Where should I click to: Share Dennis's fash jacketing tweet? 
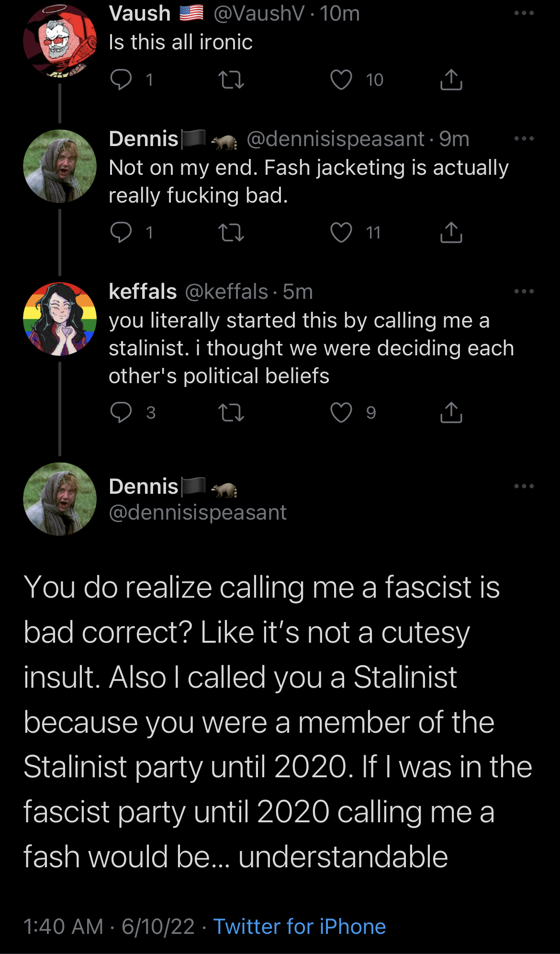451,232
